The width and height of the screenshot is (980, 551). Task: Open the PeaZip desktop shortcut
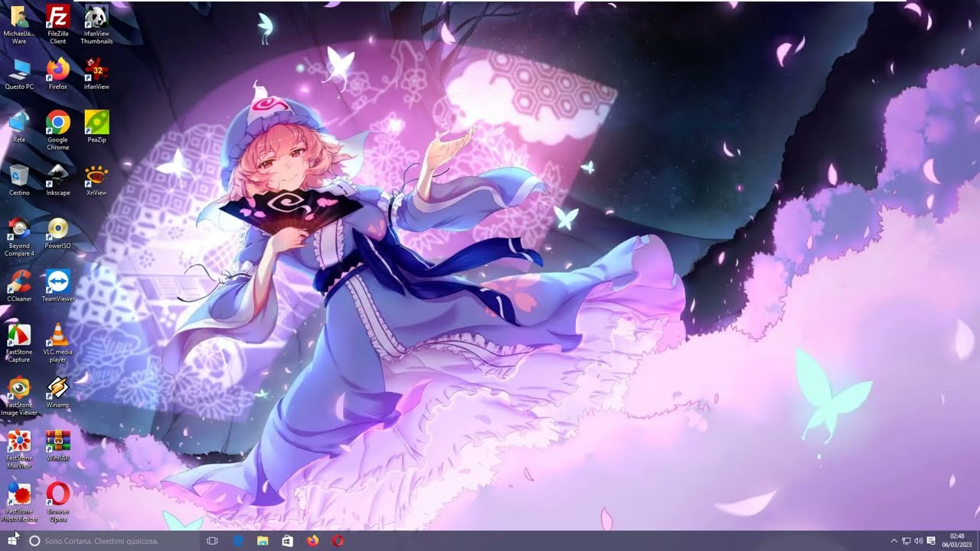click(96, 127)
